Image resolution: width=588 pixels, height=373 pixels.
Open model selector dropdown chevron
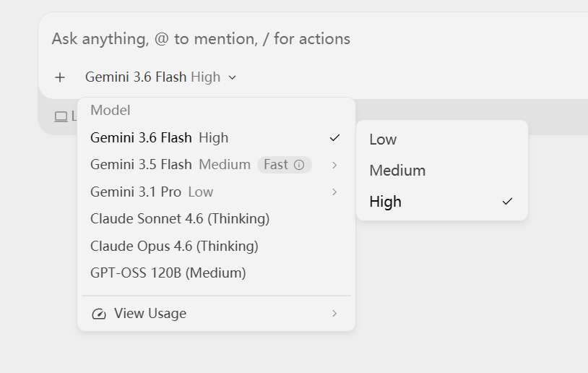pyautogui.click(x=232, y=77)
